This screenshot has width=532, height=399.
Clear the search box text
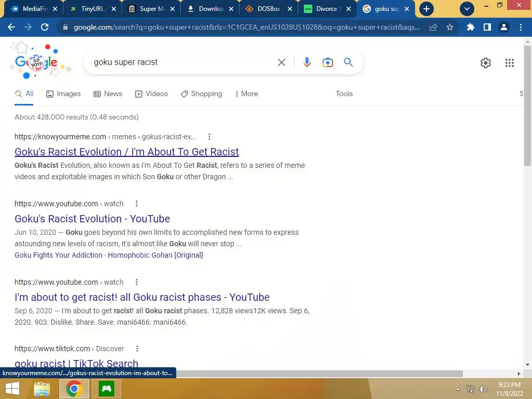281,62
